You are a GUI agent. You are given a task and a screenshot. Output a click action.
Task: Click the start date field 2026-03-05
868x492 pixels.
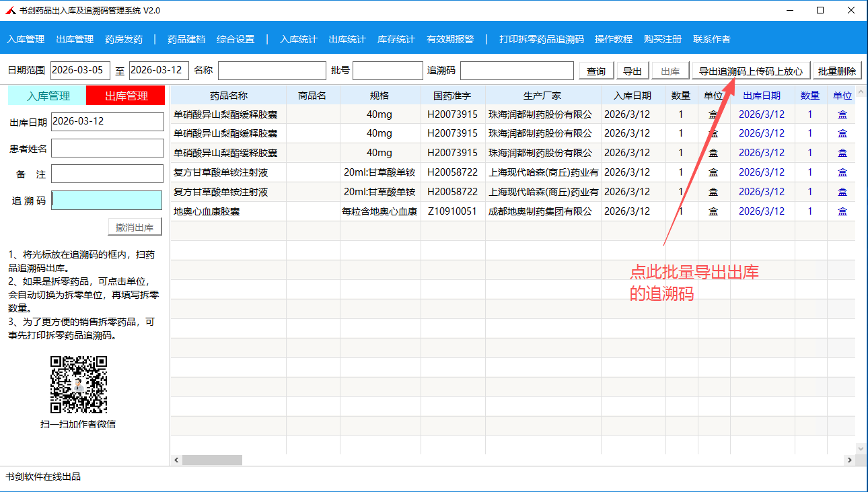(80, 71)
